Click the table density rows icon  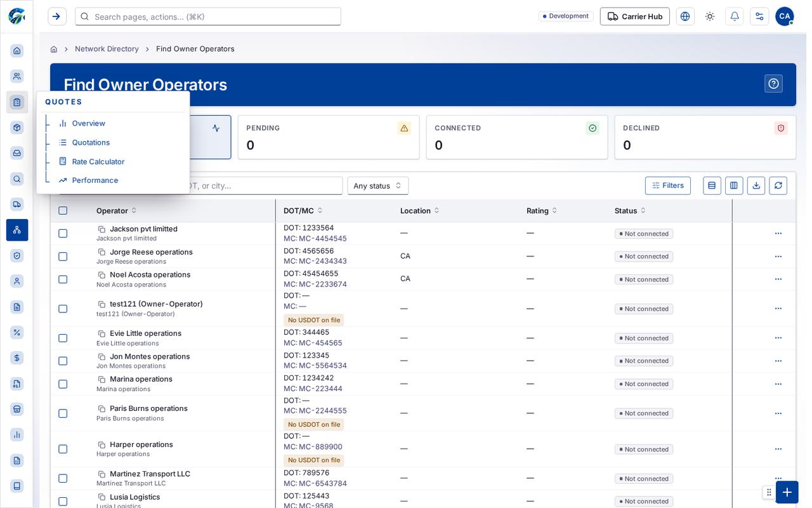(712, 185)
